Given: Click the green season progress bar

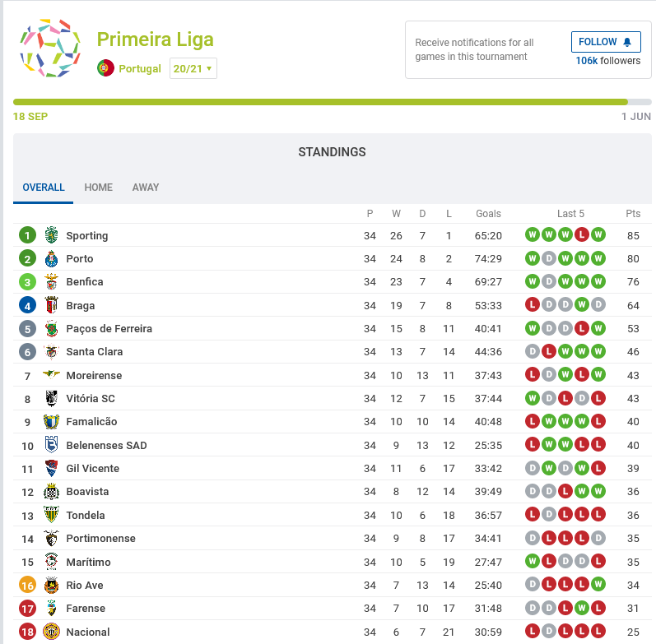Looking at the screenshot, I should 320,102.
